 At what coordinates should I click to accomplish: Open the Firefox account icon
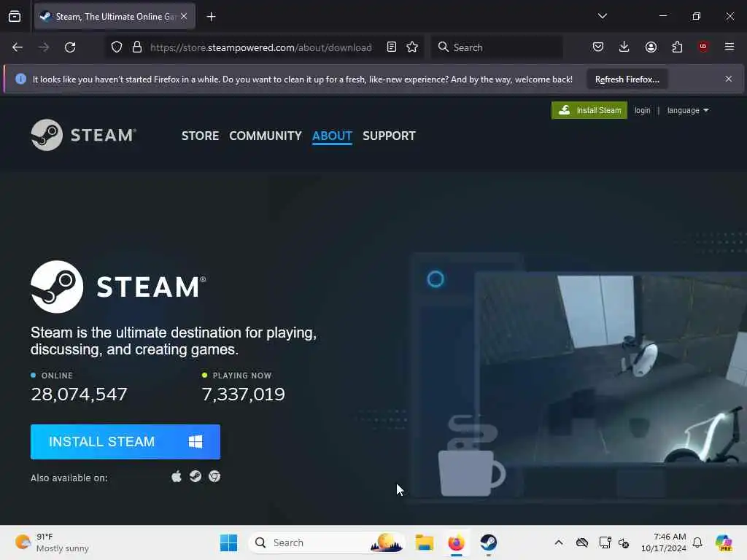(651, 47)
